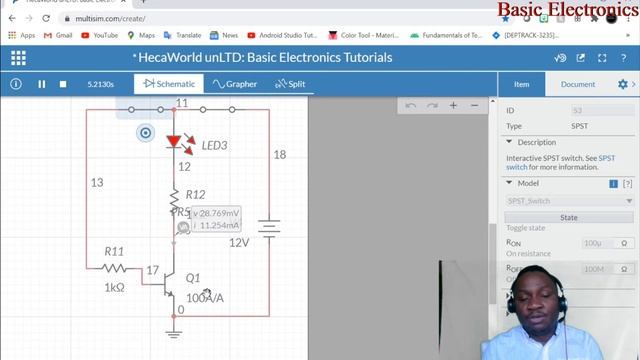Open the [?] model help
Screen dimensions: 640x360
(627, 184)
